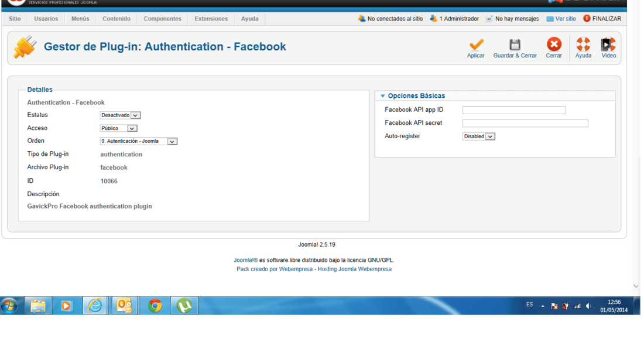Open Google Chrome from taskbar
Image resolution: width=644 pixels, height=362 pixels.
[155, 306]
